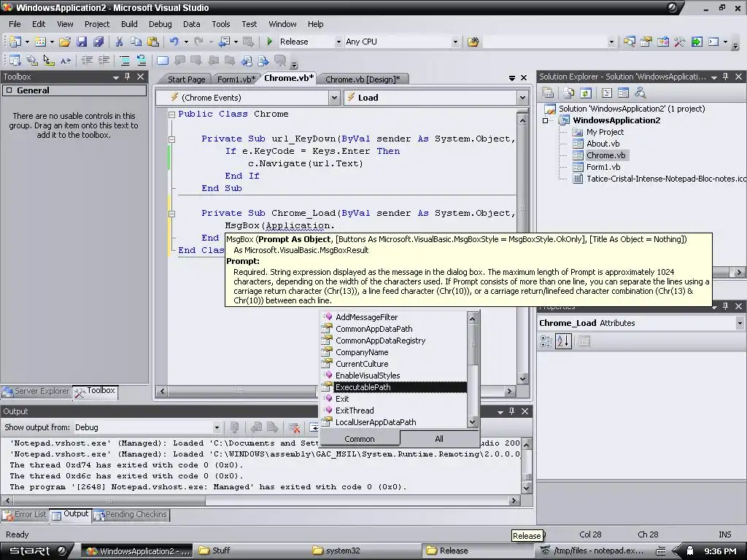Toggle auto-hide pin on Solution Explorer
The width and height of the screenshot is (747, 560).
[x=726, y=77]
